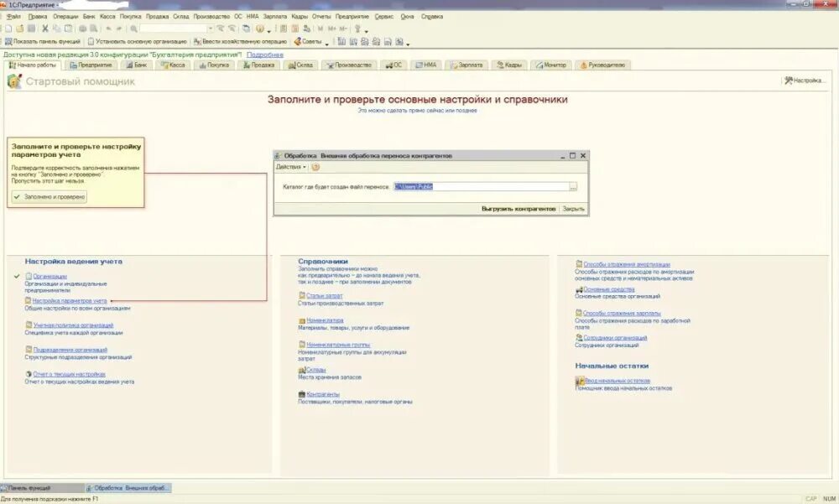Click the Ввод начальных остатков icon

pos(580,381)
